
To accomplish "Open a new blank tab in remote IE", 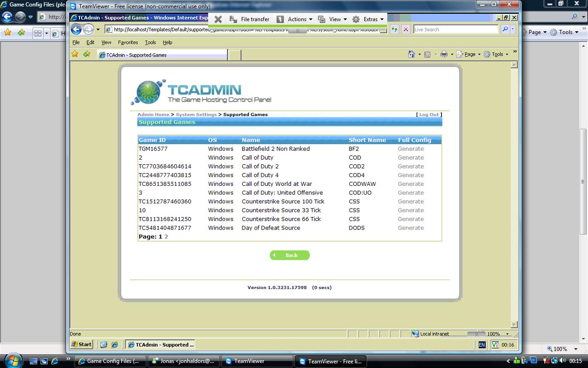I will (234, 55).
